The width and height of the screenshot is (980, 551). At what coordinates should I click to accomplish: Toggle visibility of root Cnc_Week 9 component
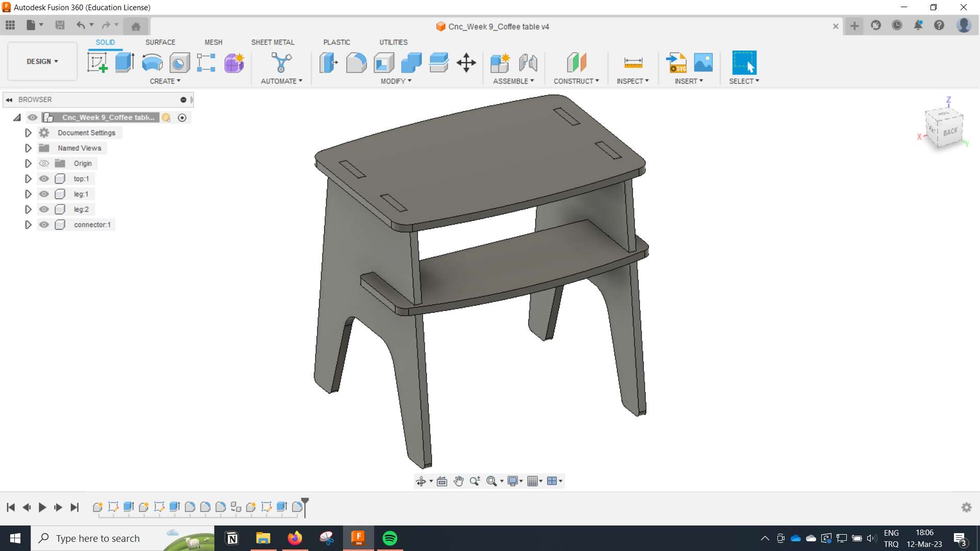pyautogui.click(x=33, y=117)
